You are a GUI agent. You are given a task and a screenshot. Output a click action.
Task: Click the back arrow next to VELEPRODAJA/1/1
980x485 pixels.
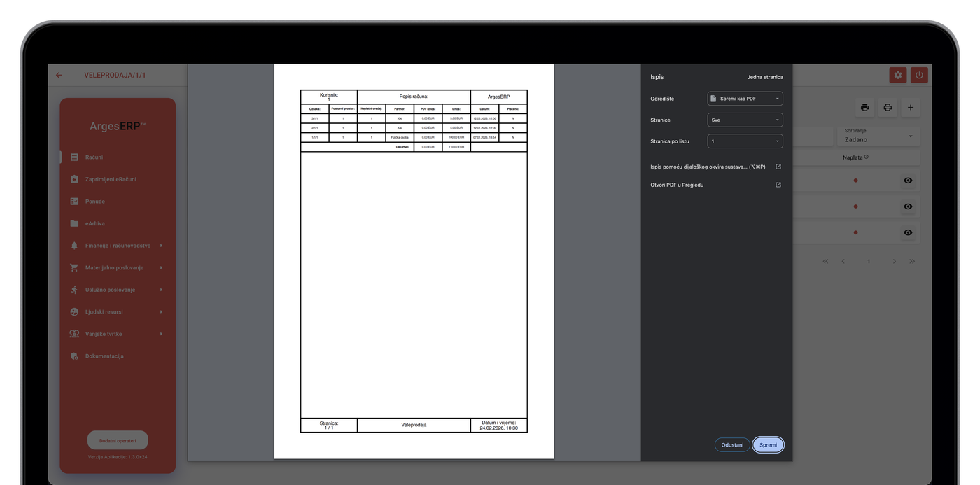point(59,76)
